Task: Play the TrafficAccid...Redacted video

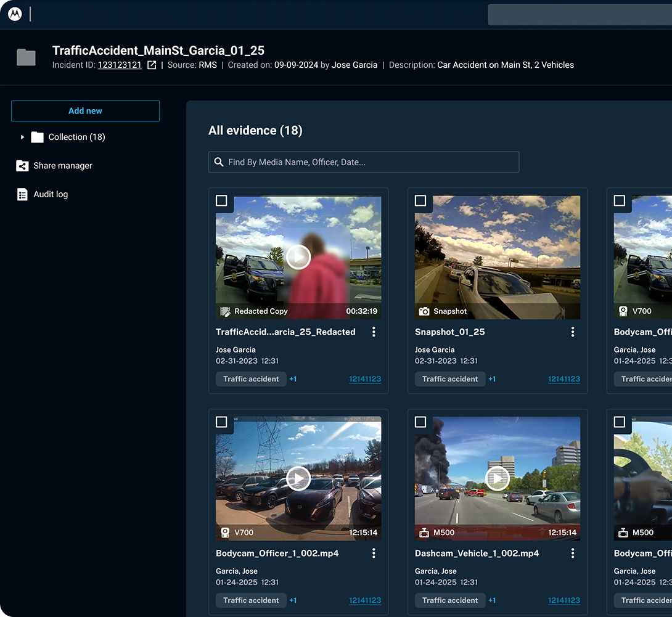Action: (x=298, y=257)
